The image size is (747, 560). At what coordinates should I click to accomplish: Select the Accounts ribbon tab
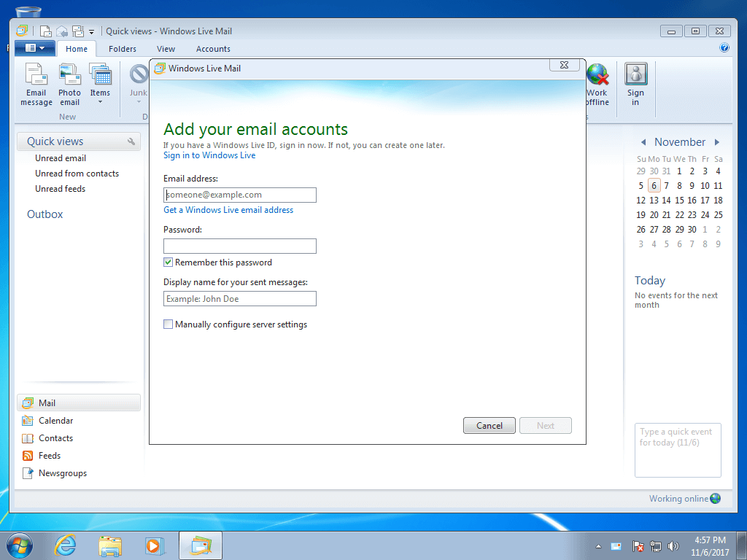point(213,49)
